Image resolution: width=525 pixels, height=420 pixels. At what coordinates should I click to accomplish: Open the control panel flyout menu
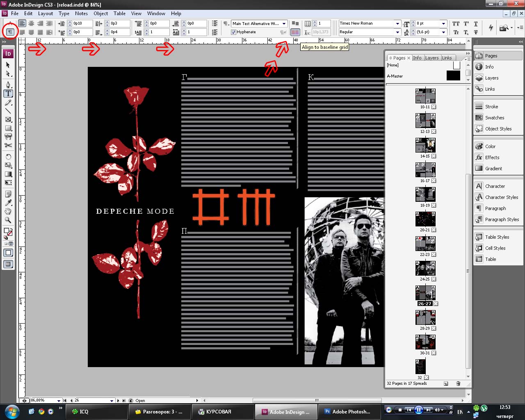tap(520, 27)
